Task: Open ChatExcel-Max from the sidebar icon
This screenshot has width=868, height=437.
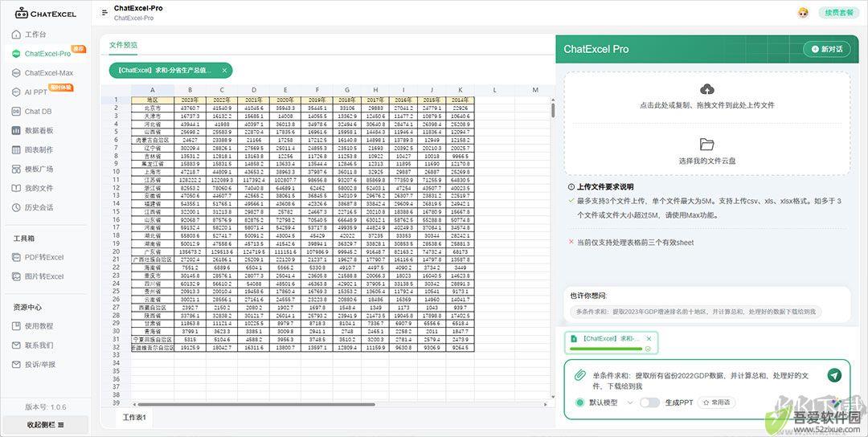Action: coord(16,73)
